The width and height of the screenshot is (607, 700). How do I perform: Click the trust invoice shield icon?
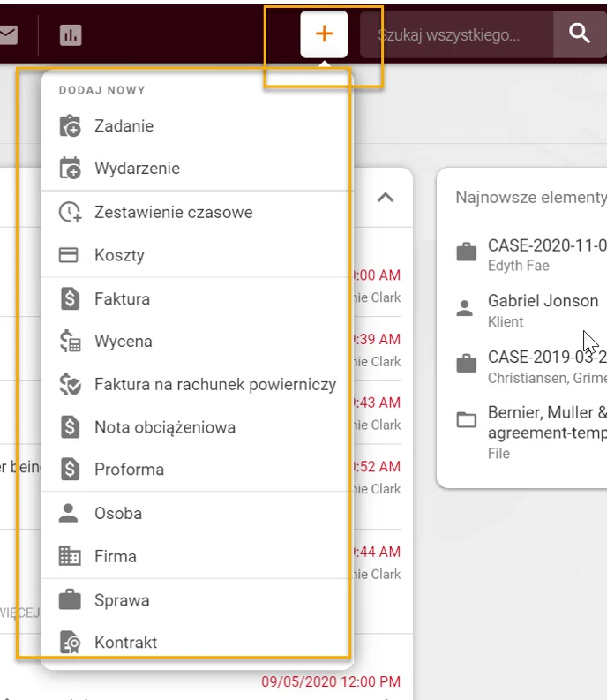pyautogui.click(x=70, y=384)
